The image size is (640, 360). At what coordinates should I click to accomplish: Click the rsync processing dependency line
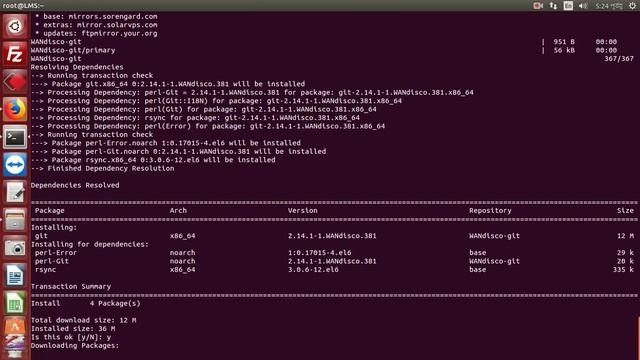pyautogui.click(x=196, y=118)
